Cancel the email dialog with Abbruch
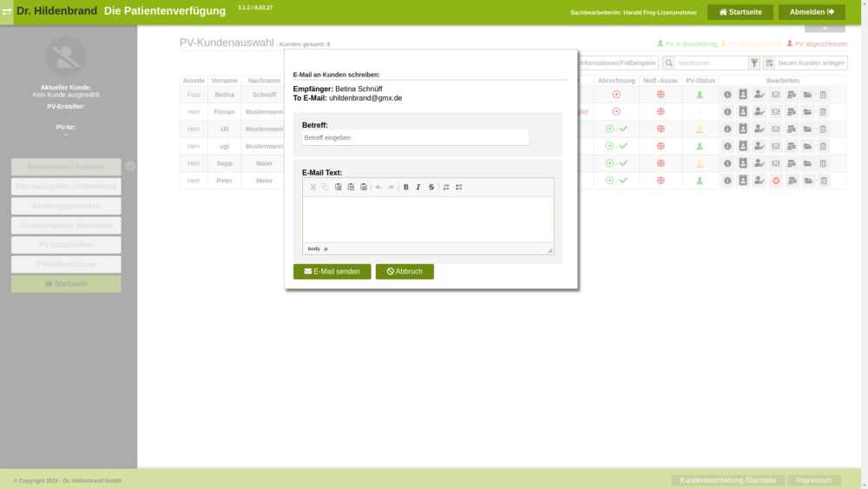The height and width of the screenshot is (489, 868). (x=404, y=272)
